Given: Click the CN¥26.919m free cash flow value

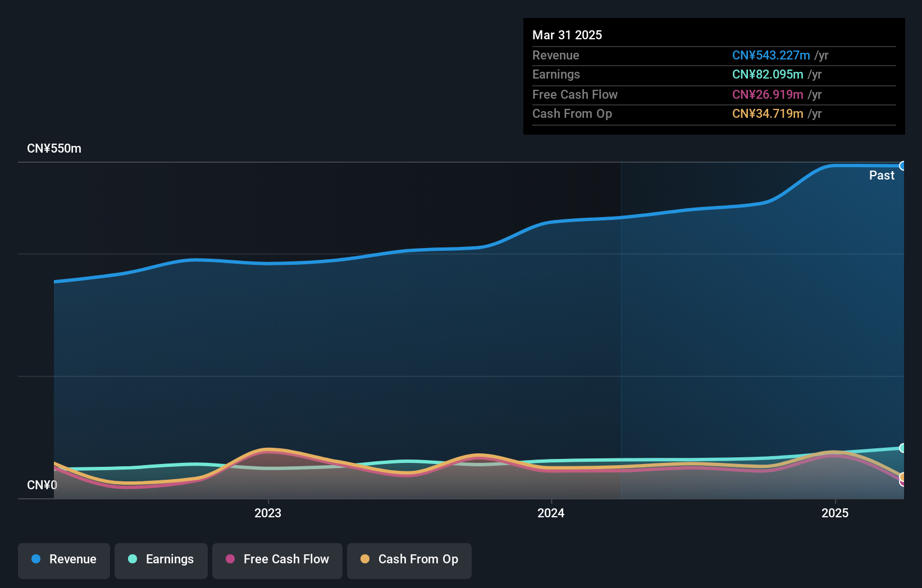Looking at the screenshot, I should click(x=768, y=94).
